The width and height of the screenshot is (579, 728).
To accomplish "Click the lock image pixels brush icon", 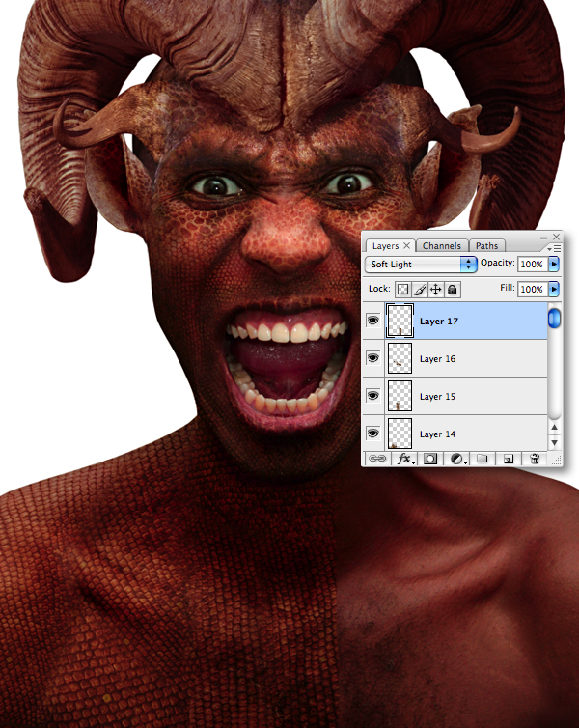I will (420, 290).
